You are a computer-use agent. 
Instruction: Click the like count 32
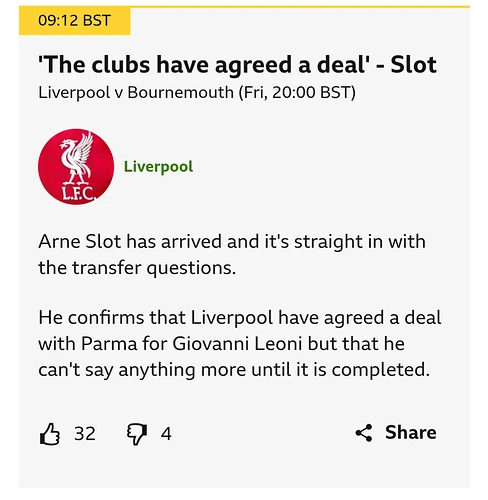point(85,434)
